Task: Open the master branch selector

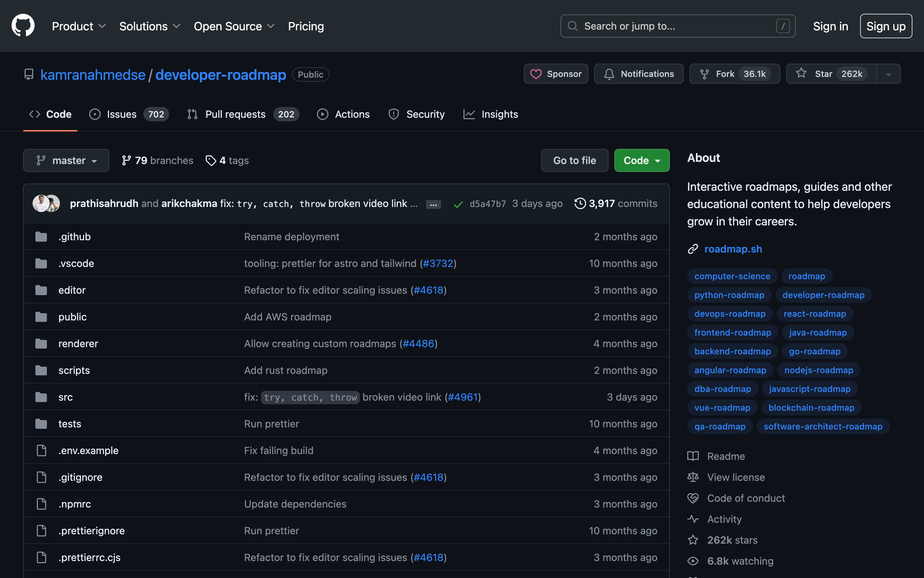Action: point(66,160)
